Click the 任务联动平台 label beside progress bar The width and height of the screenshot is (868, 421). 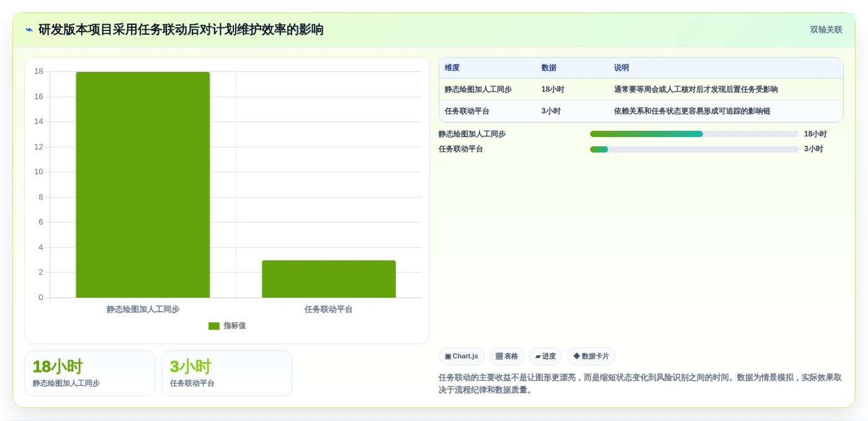coord(460,149)
